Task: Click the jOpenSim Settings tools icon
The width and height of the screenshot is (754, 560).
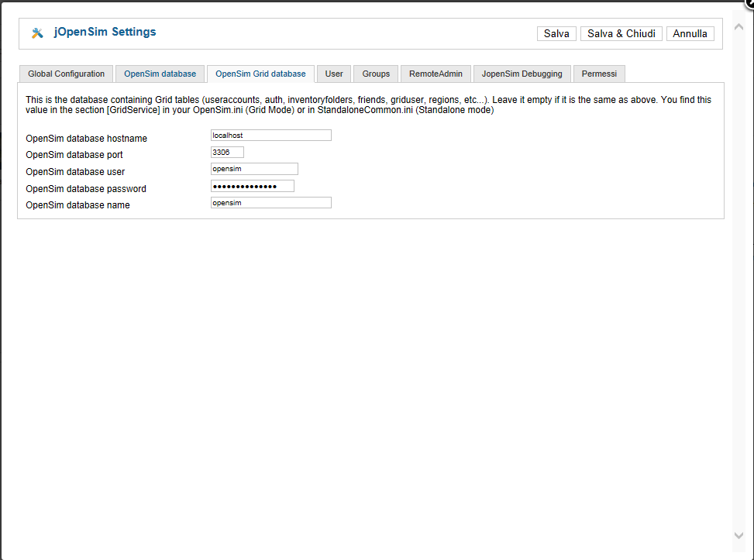Action: [37, 33]
